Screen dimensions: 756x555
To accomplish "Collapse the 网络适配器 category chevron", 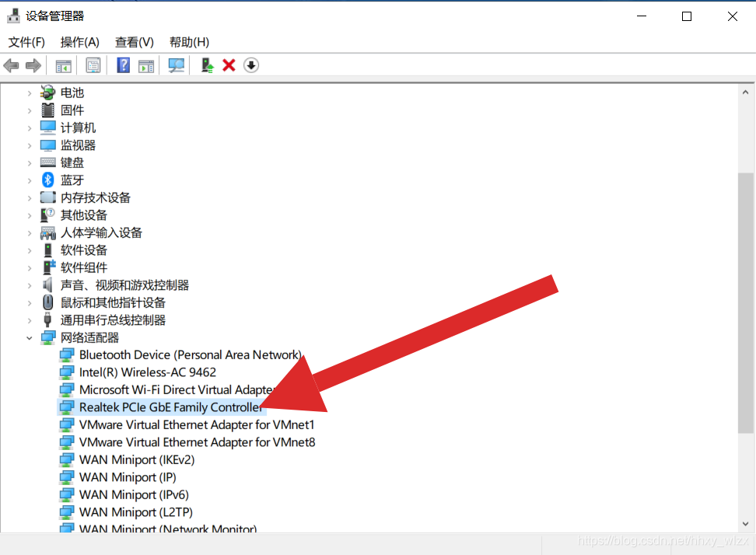I will [x=30, y=338].
